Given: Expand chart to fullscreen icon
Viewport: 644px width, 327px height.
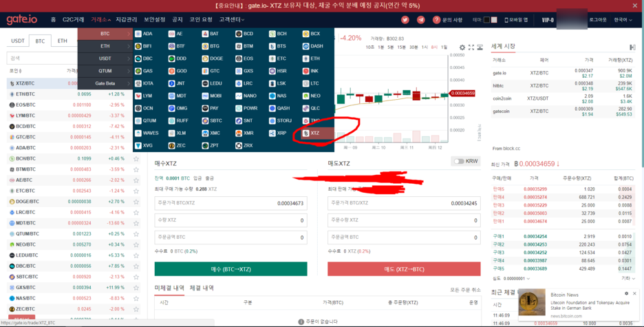Looking at the screenshot, I should 471,48.
